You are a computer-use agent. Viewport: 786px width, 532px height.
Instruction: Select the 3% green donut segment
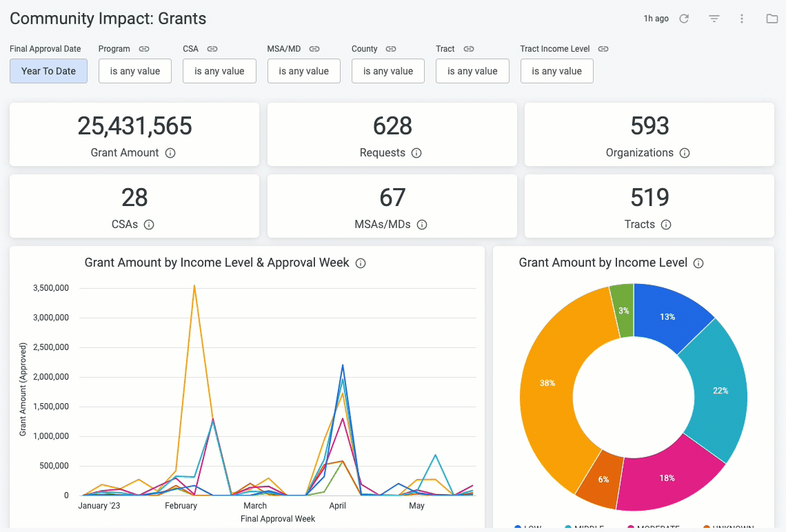[623, 311]
